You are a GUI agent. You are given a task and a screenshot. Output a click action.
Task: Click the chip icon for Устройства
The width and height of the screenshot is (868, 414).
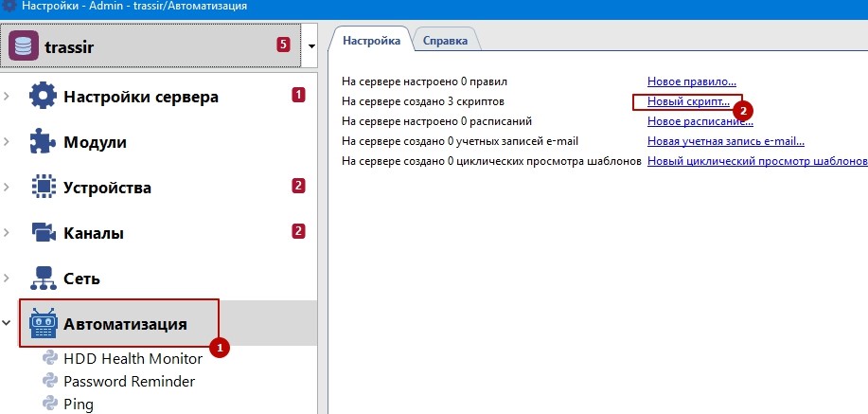click(44, 188)
